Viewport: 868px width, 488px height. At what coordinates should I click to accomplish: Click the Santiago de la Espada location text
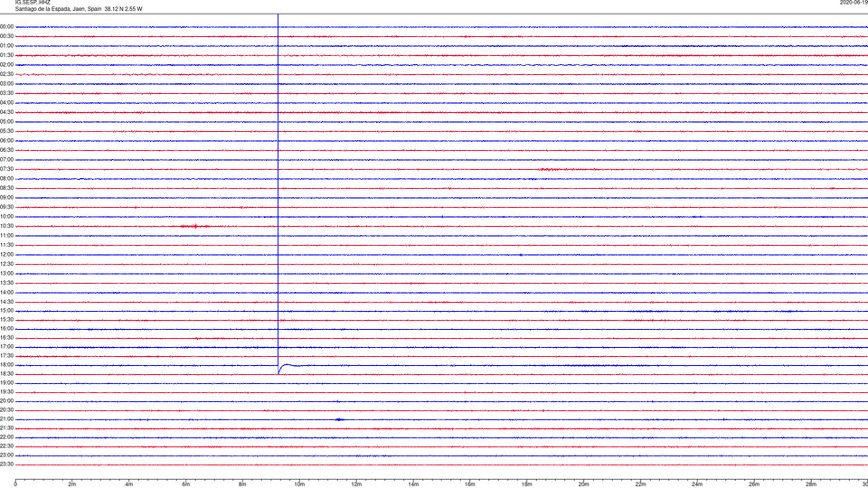click(x=78, y=9)
